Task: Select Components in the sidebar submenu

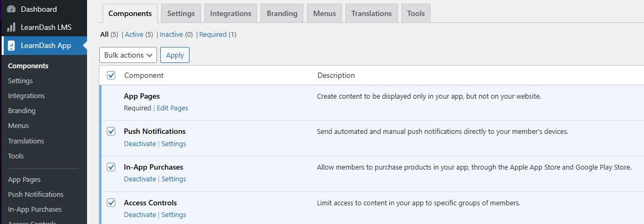Action: coord(28,66)
